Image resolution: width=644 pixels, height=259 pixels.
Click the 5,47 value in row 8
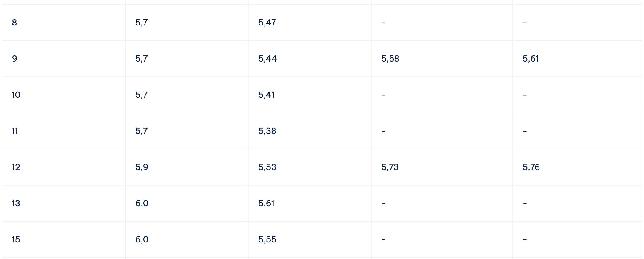point(267,23)
